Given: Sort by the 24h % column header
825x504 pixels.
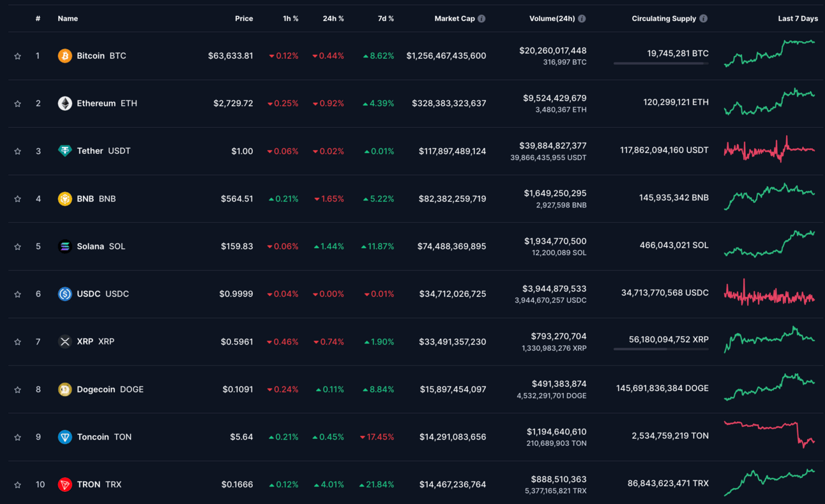Looking at the screenshot, I should point(333,19).
